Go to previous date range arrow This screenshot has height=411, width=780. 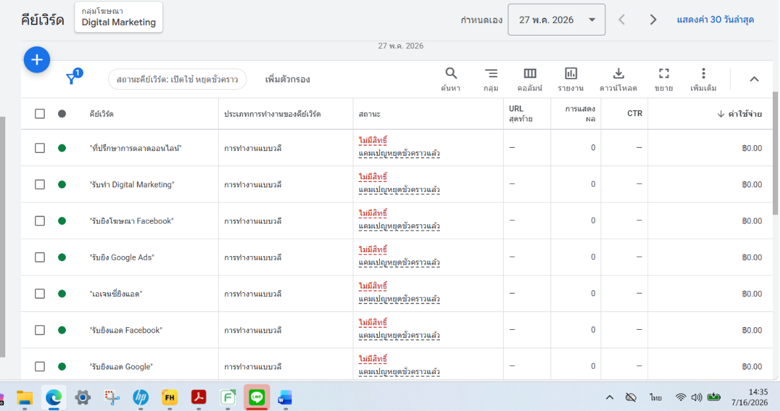(622, 20)
